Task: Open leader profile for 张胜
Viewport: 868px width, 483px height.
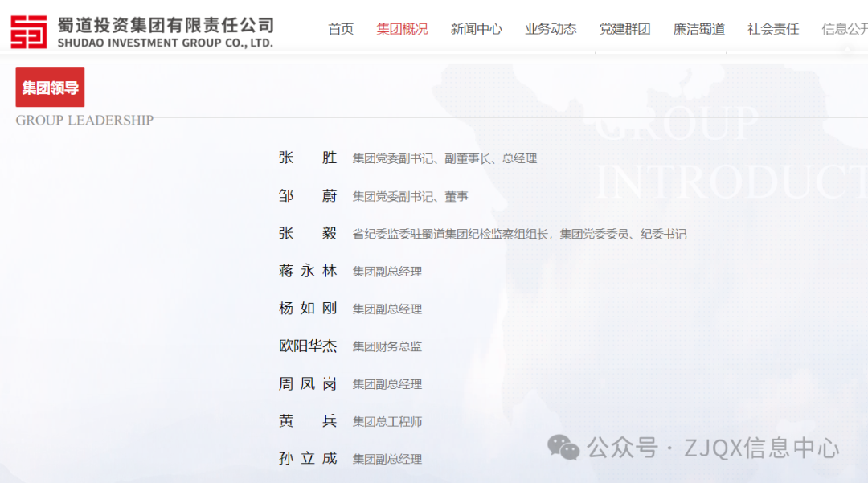Action: [x=308, y=158]
